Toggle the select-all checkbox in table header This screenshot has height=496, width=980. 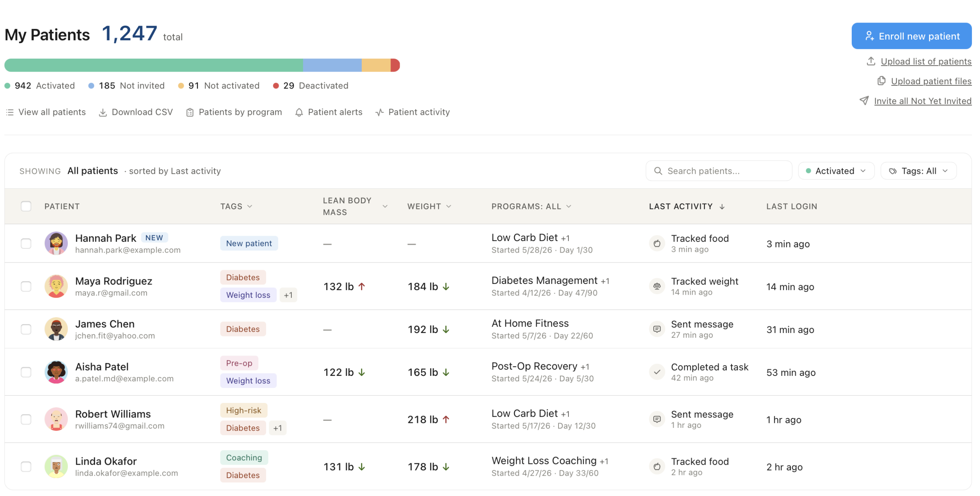26,206
